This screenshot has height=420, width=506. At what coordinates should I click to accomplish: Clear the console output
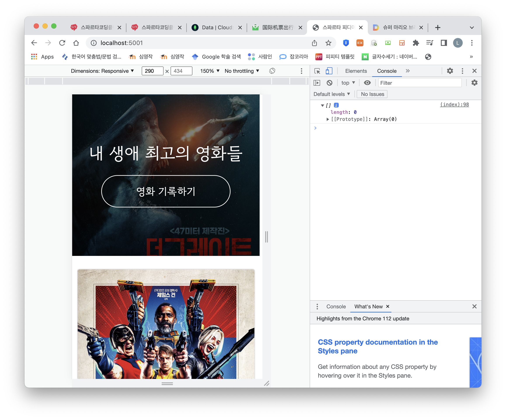[x=329, y=83]
